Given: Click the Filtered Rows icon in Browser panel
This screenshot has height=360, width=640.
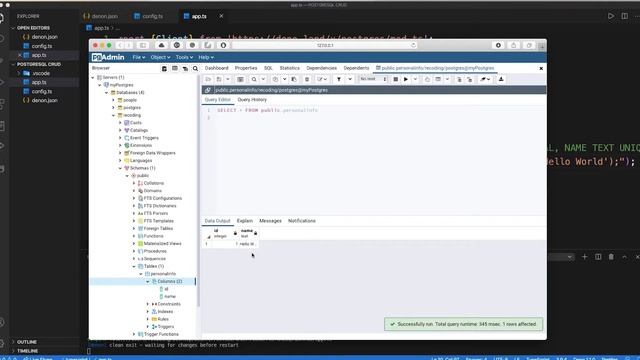Looking at the screenshot, I should [x=185, y=69].
